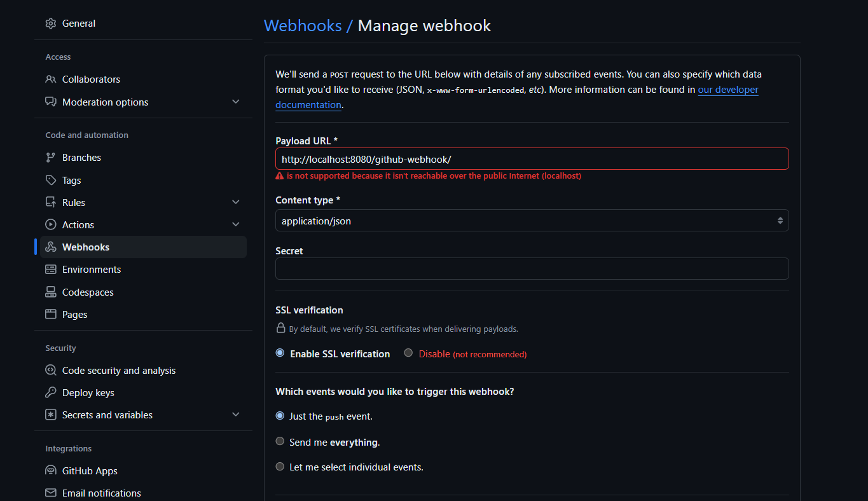This screenshot has width=868, height=501.
Task: Select Send me everything
Action: 280,441
